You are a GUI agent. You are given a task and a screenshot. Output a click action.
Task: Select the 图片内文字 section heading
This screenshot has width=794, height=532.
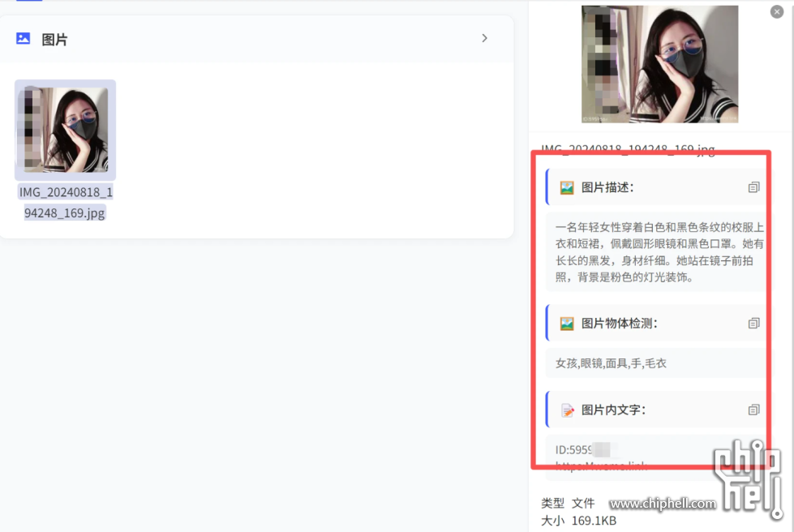pyautogui.click(x=613, y=410)
